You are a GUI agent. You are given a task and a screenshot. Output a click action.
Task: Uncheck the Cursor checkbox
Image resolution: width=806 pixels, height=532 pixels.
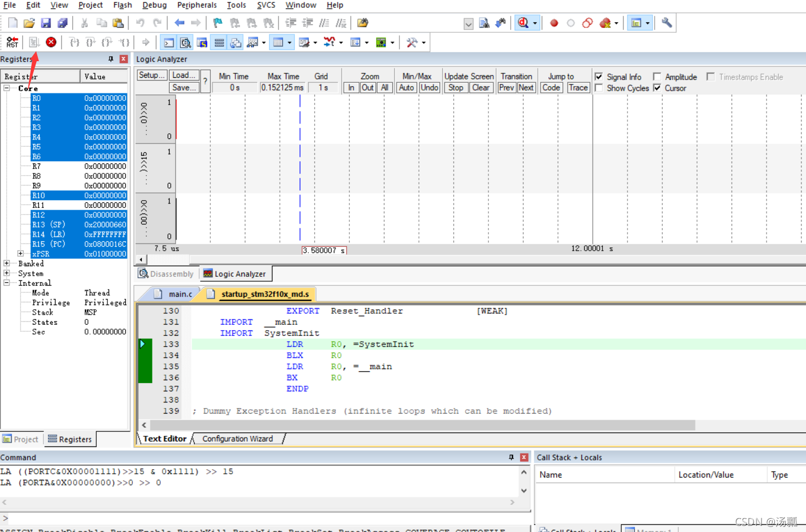657,88
